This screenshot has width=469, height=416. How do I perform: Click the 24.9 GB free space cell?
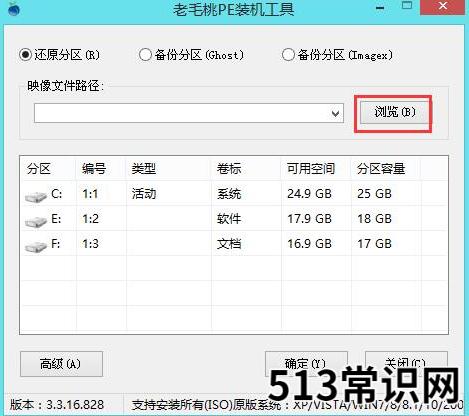[x=309, y=194]
